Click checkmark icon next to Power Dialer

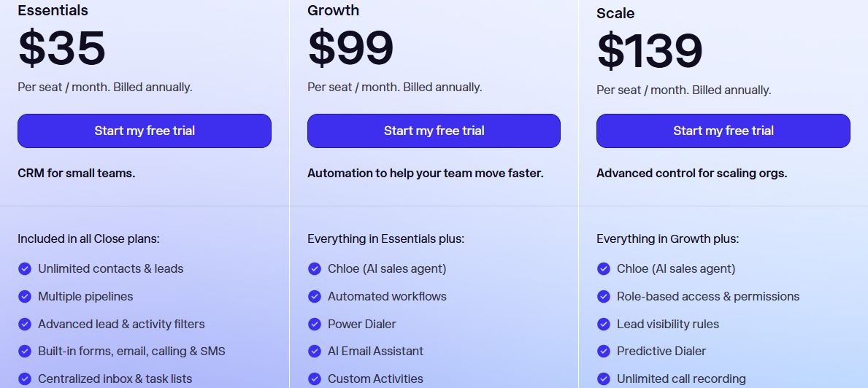pos(315,324)
